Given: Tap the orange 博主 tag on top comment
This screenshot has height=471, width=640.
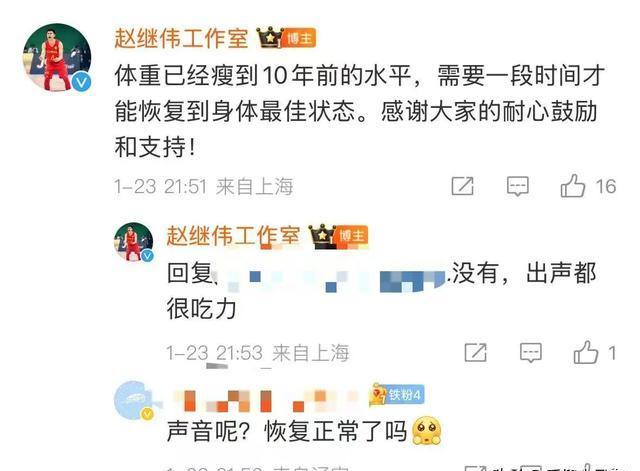Looking at the screenshot, I should click(x=299, y=38).
